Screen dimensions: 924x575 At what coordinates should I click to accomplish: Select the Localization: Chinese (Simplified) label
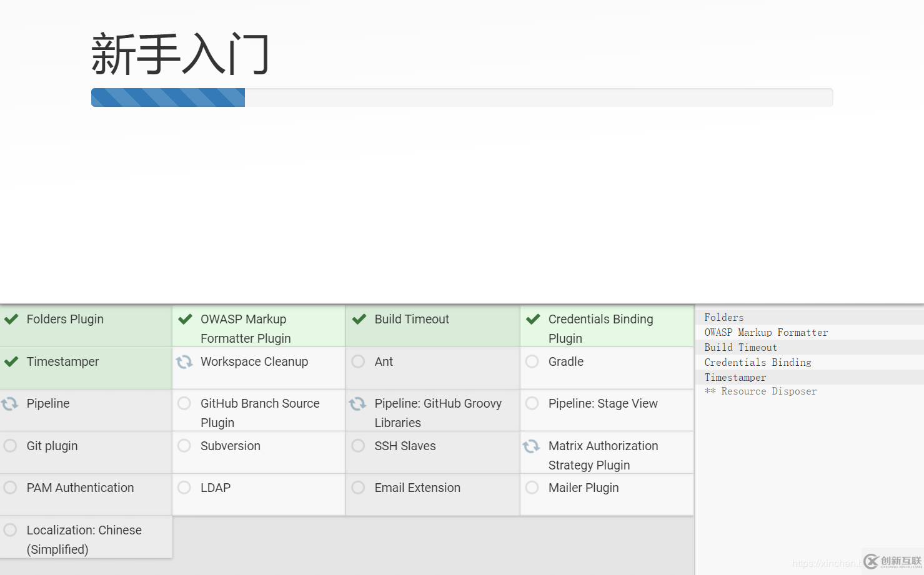84,539
